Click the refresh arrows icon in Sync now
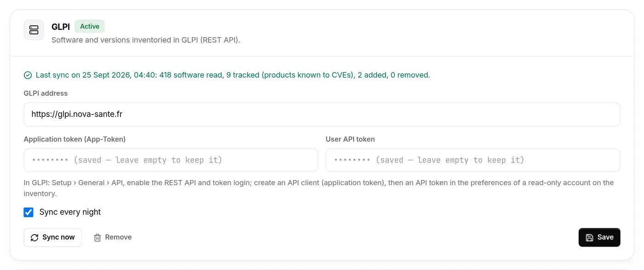Image resolution: width=644 pixels, height=270 pixels. (x=34, y=237)
